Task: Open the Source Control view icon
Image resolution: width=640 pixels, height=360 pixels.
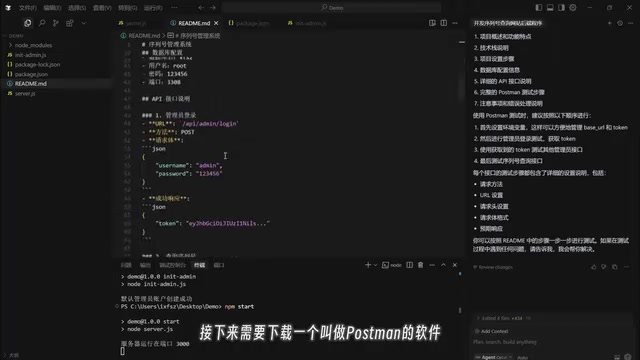Action: [56, 23]
